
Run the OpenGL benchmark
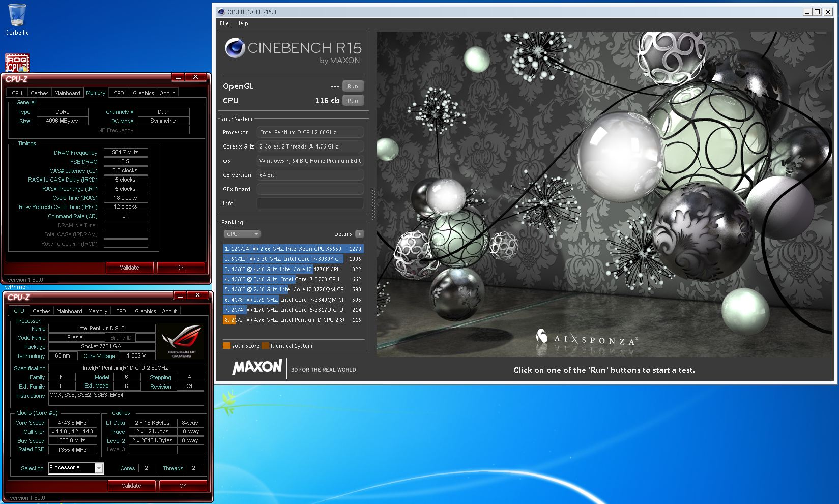coord(353,86)
